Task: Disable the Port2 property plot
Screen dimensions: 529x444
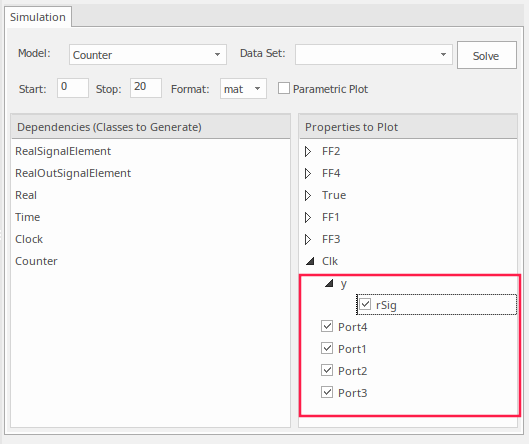Action: pos(327,370)
